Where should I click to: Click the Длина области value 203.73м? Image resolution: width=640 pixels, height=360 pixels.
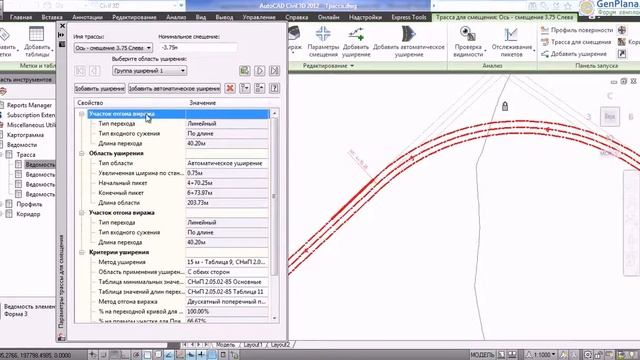(227, 203)
